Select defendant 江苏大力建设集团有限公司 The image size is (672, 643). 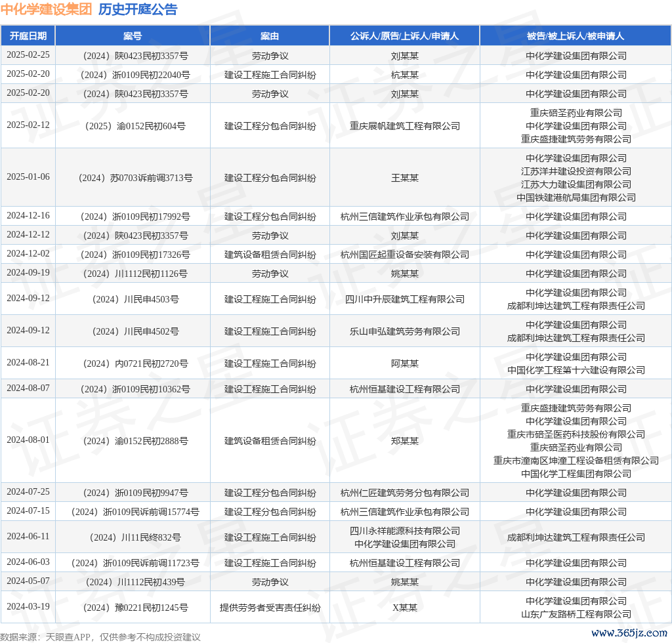click(x=576, y=184)
